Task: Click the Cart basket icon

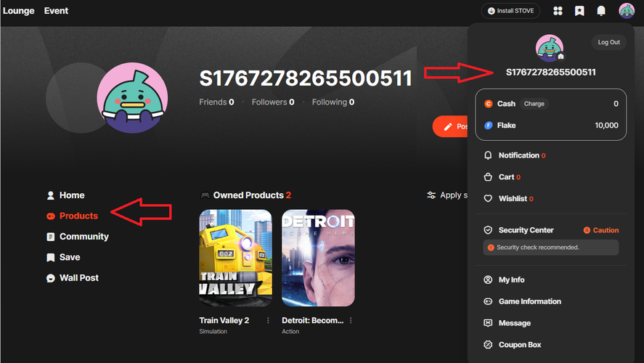Action: [488, 177]
